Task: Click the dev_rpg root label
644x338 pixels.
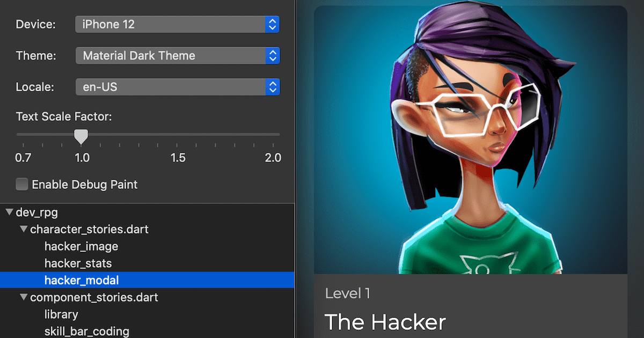Action: click(36, 212)
